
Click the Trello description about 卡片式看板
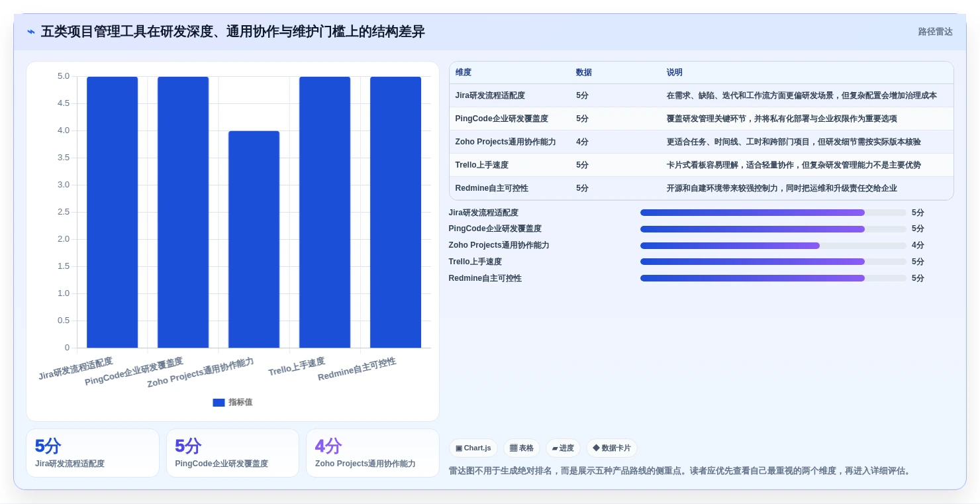point(794,165)
